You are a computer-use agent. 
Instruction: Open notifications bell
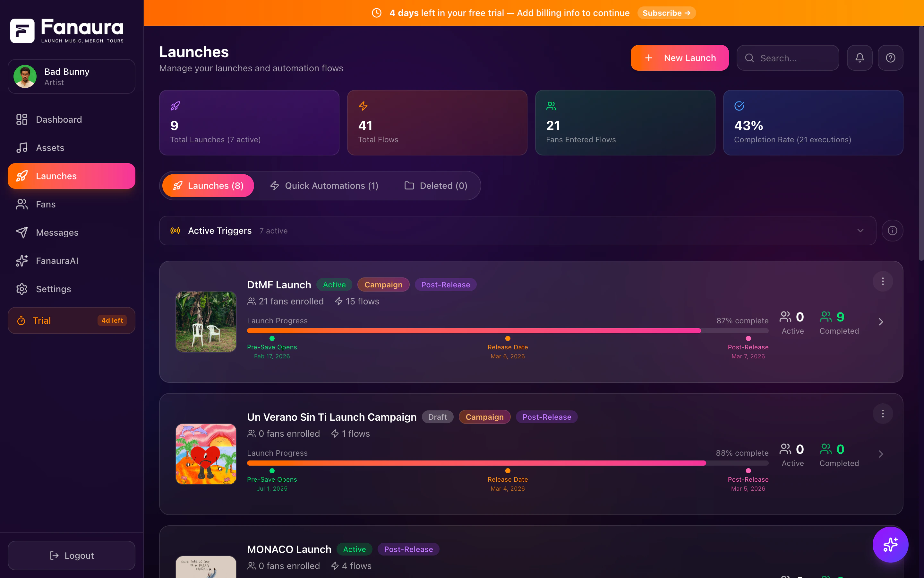coord(860,58)
